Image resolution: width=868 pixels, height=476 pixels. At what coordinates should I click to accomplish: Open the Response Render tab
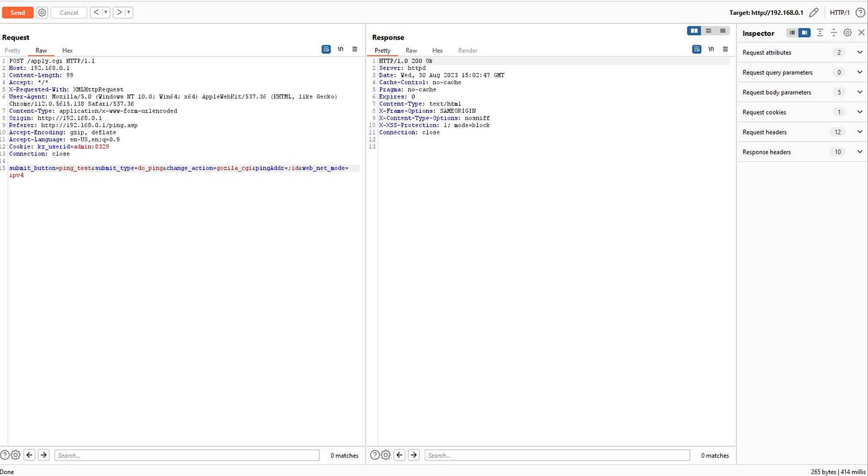point(467,50)
